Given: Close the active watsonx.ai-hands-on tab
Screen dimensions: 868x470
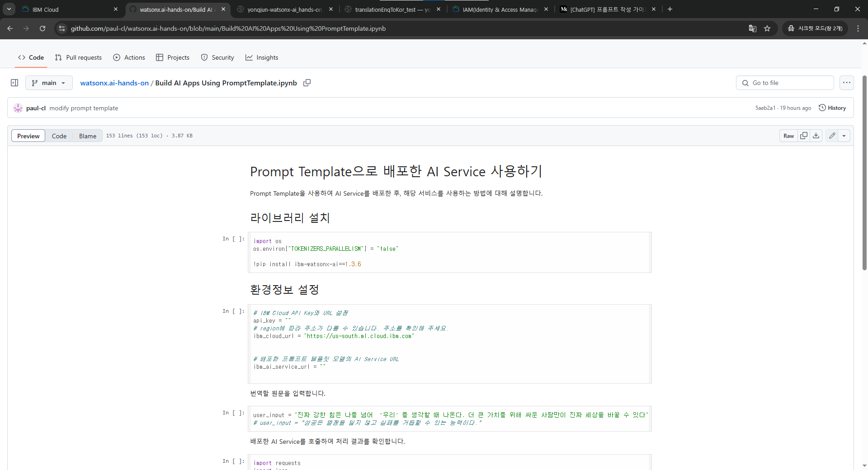Looking at the screenshot, I should (223, 9).
